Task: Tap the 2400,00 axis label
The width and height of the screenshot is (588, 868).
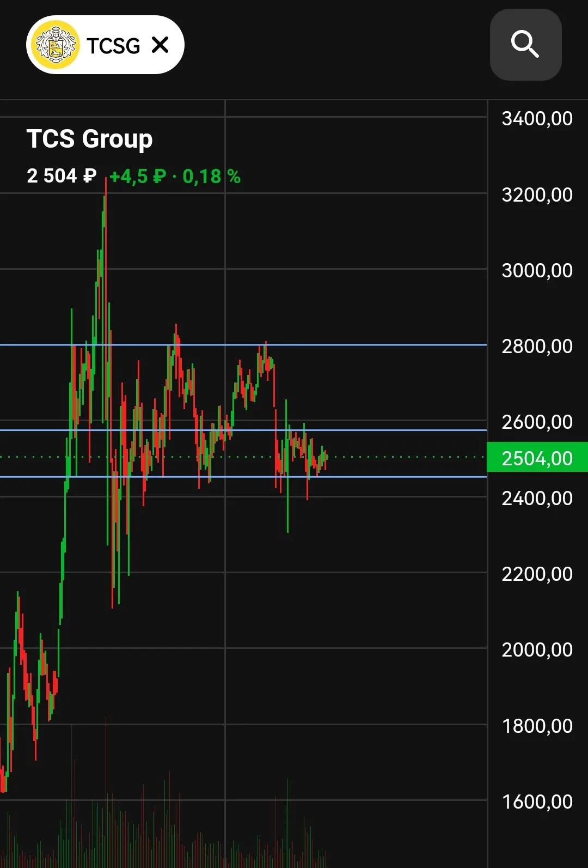Action: (537, 498)
